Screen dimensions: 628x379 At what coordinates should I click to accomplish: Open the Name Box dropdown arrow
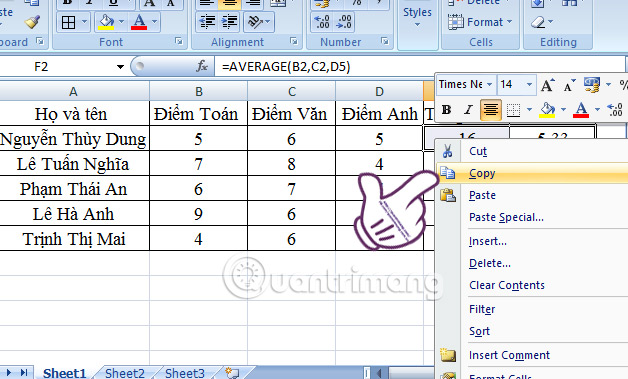pyautogui.click(x=120, y=67)
